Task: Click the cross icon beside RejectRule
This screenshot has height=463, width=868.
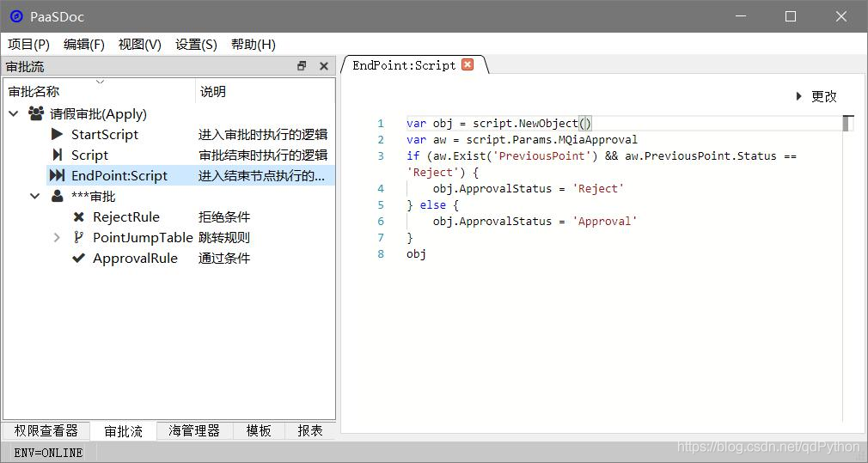Action: [78, 216]
